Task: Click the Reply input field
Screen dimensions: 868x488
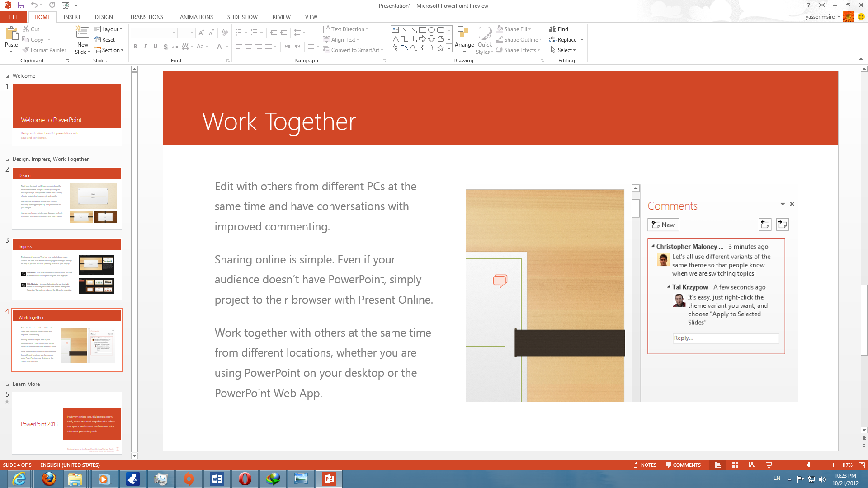Action: (x=726, y=338)
